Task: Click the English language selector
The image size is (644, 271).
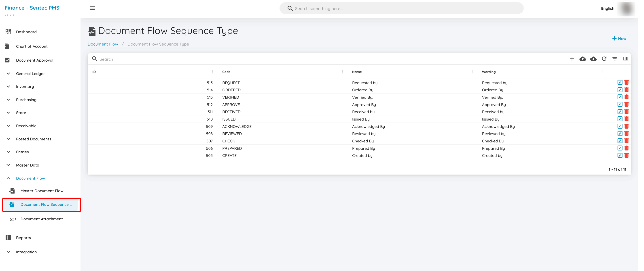Action: pos(608,8)
